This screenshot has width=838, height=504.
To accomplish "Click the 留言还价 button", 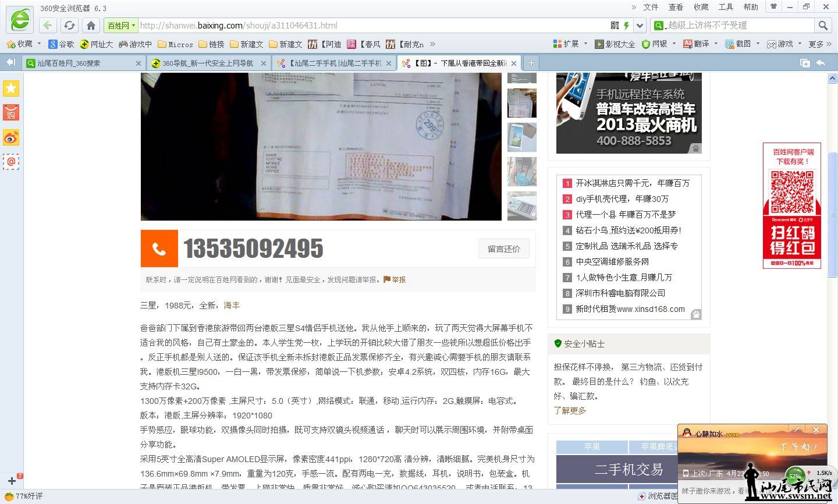I will tap(504, 249).
